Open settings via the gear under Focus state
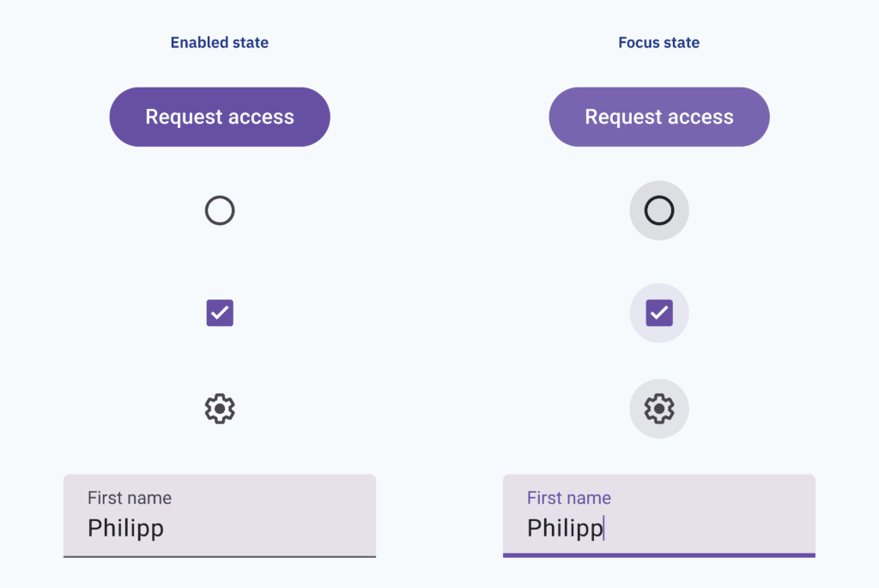Screen dimensions: 879x588 [659, 409]
